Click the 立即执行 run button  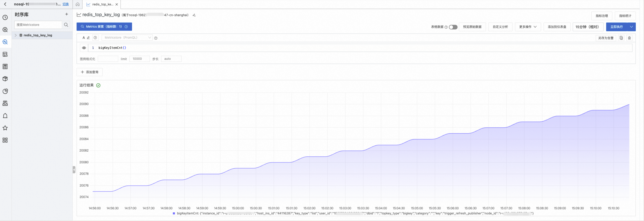click(x=617, y=27)
